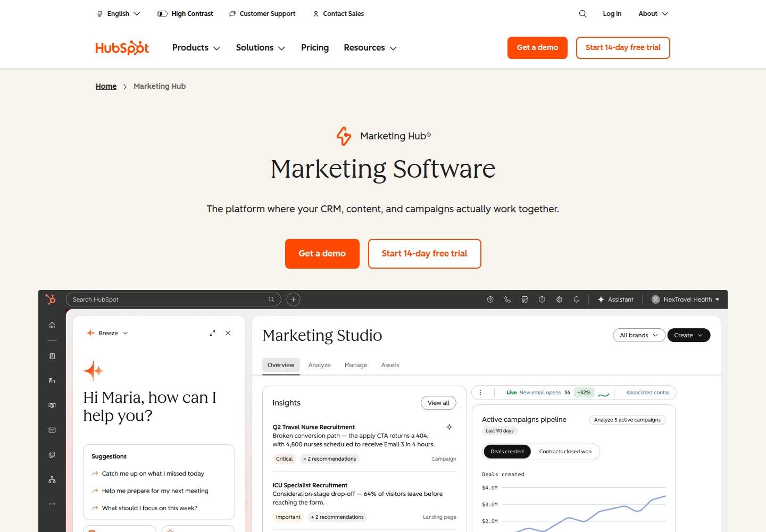Click the plus quick-create icon beside search
This screenshot has height=532, width=766.
click(x=293, y=300)
